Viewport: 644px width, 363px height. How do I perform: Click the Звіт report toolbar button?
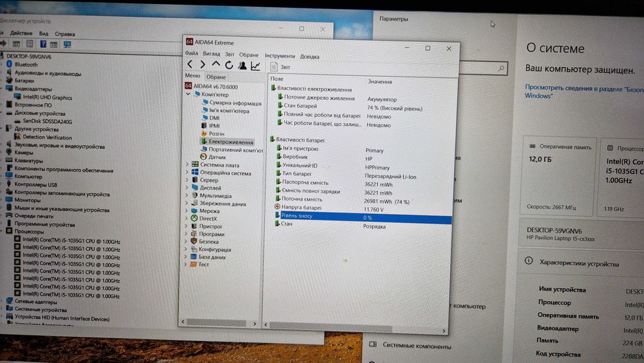tap(280, 67)
